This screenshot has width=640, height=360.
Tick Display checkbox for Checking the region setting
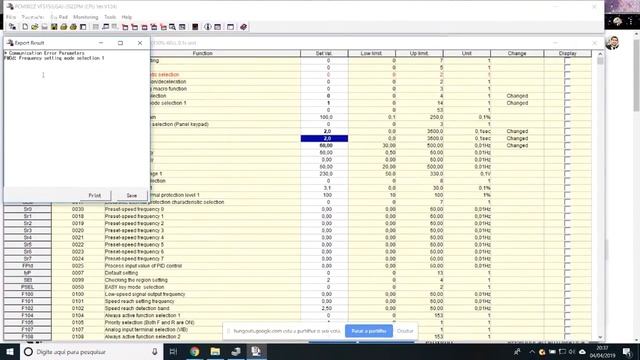point(567,280)
